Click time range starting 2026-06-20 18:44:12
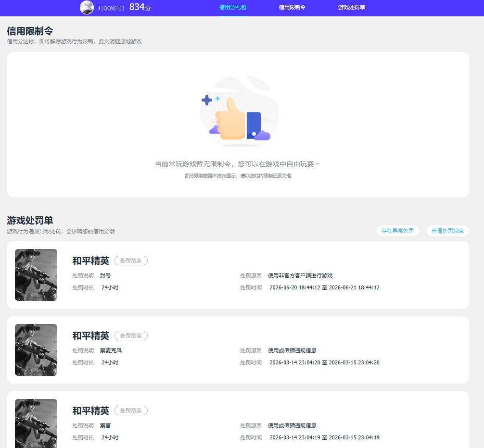Image resolution: width=484 pixels, height=448 pixels. point(324,287)
